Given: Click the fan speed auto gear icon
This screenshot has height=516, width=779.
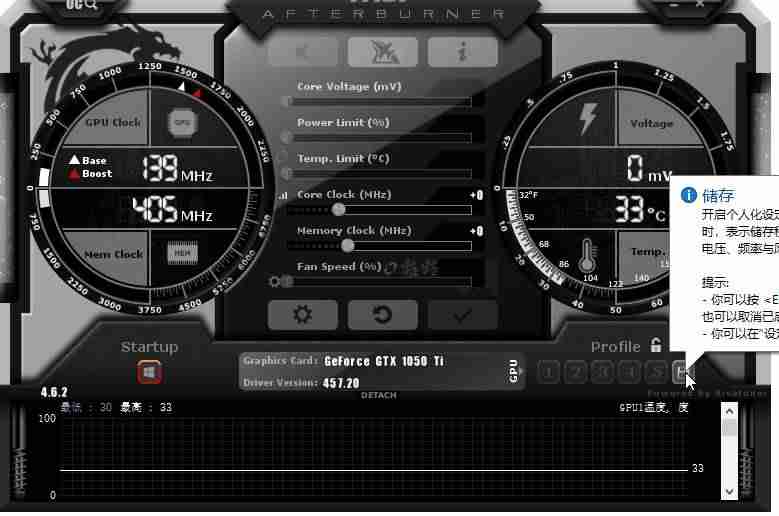Looking at the screenshot, I should (x=274, y=282).
